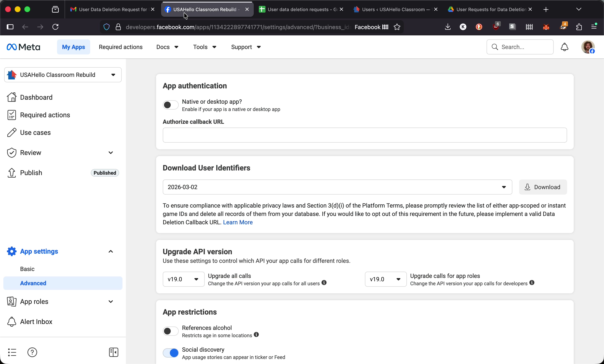Focus the Meta Search field

[x=520, y=47]
